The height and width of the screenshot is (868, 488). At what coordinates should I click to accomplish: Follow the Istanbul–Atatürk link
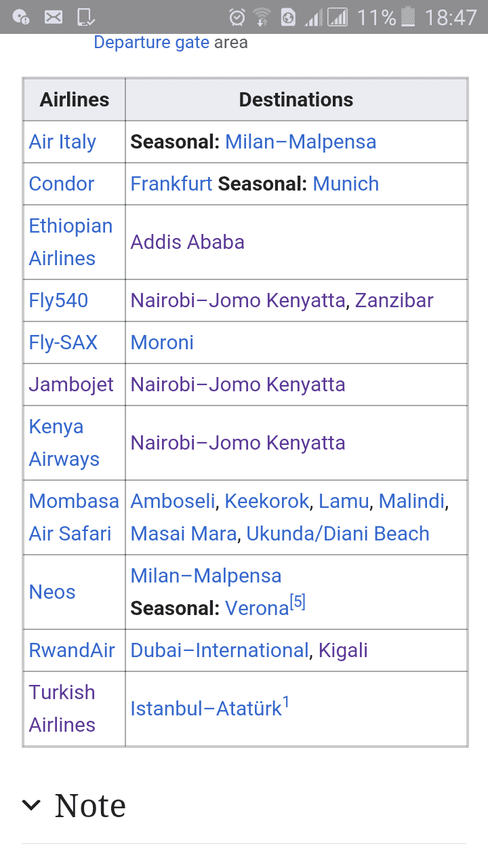(x=206, y=709)
